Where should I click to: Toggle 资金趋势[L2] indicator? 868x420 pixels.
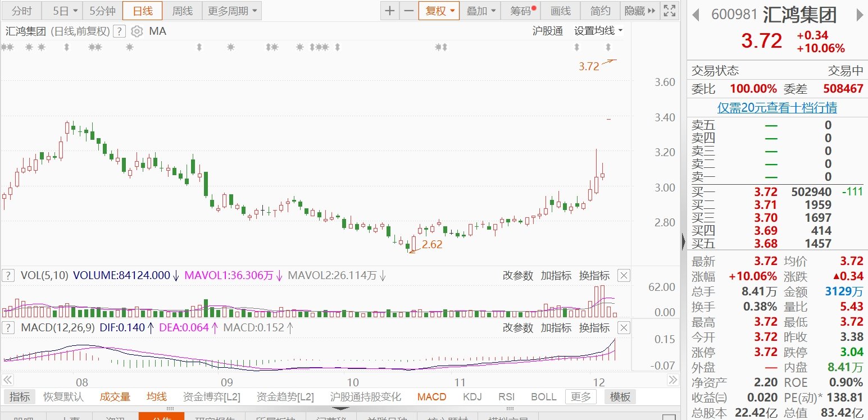(x=285, y=397)
